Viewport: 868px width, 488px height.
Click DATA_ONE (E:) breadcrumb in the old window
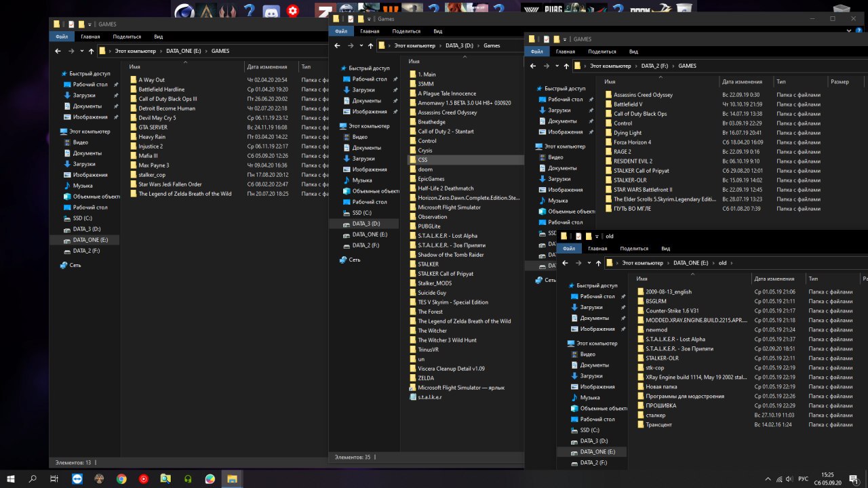point(690,262)
